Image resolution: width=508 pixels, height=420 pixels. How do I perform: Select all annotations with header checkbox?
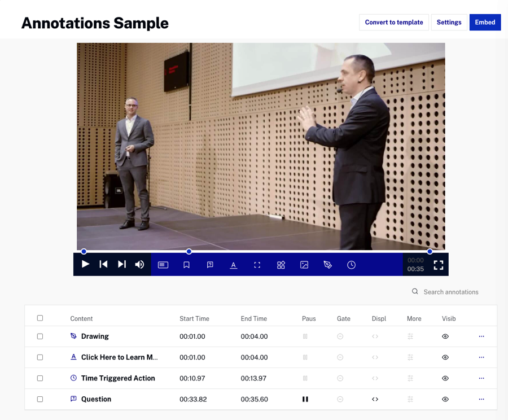click(40, 318)
